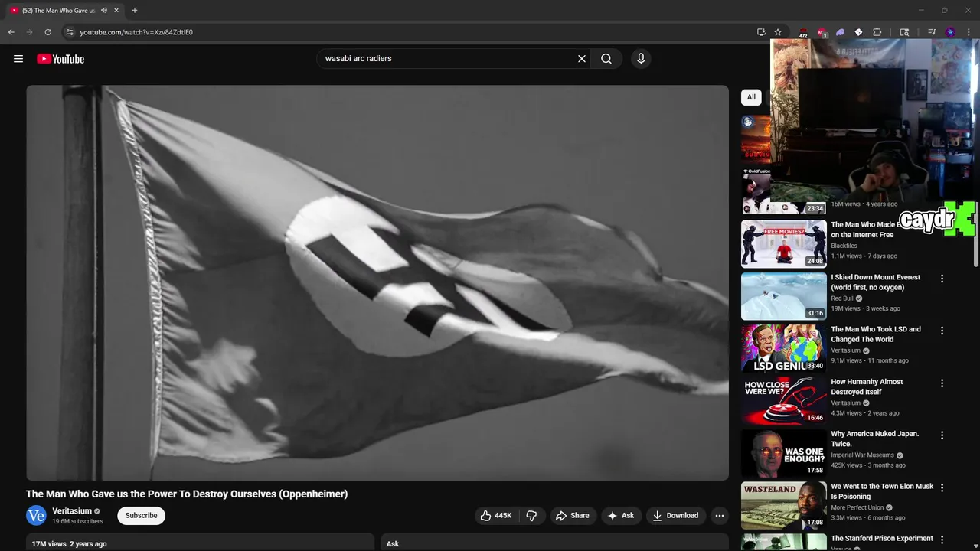980x551 pixels.
Task: Open the Ask panel below the video
Action: click(554, 543)
